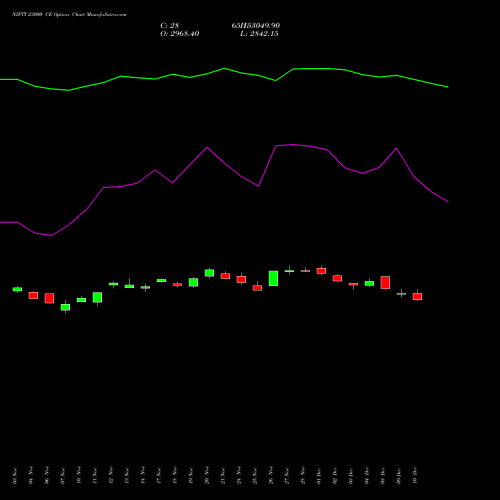Click the last red candle above 10 Dec

[x=417, y=296]
